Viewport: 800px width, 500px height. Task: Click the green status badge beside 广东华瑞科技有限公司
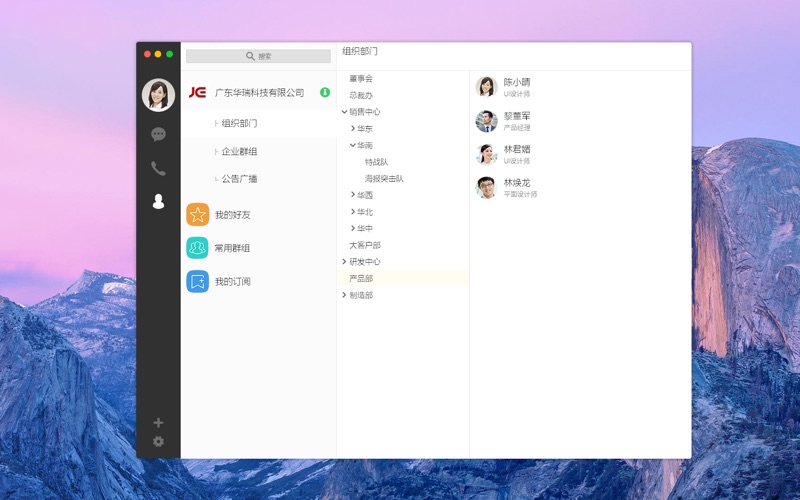[x=324, y=92]
